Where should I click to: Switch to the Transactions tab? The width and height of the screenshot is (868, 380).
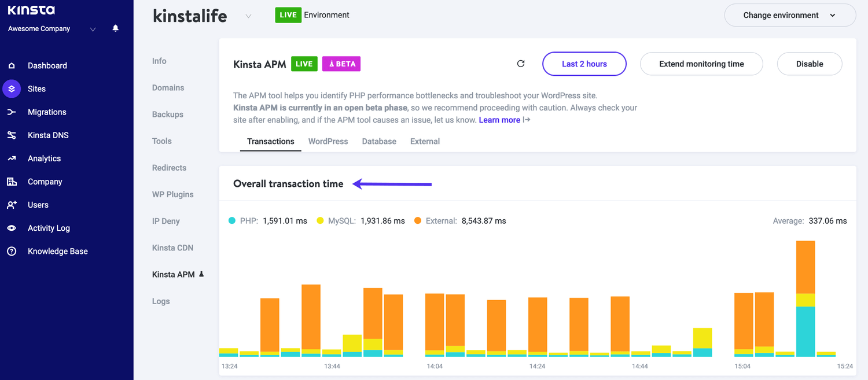[271, 141]
